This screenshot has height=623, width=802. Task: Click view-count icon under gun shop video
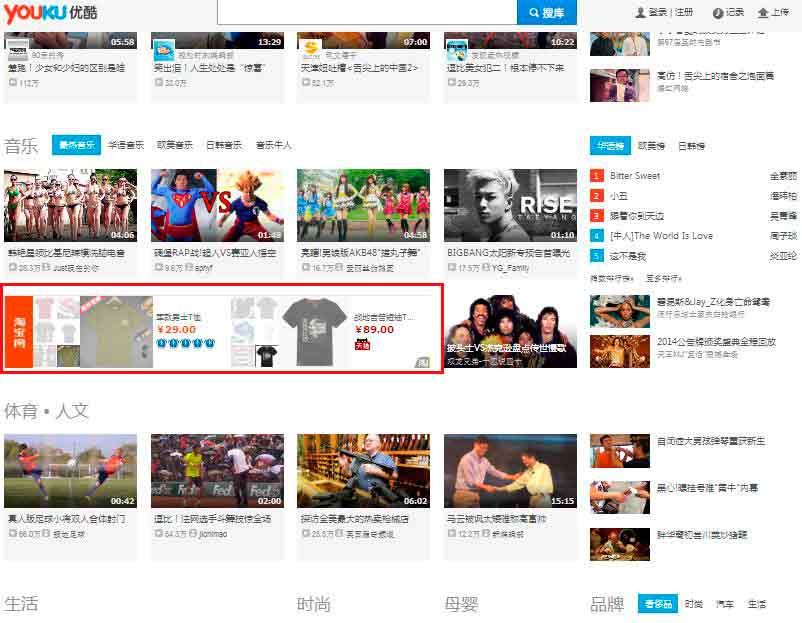point(305,533)
